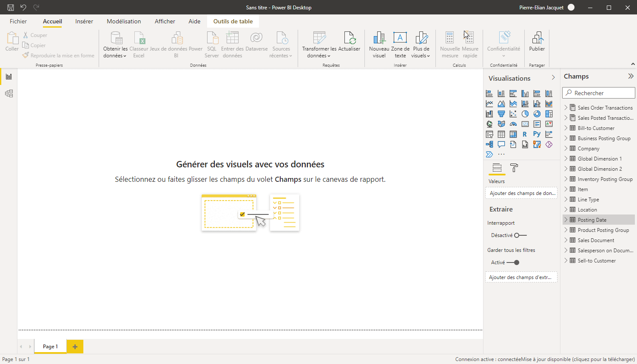Add a filled map visual
This screenshot has width=637, height=364.
[501, 124]
